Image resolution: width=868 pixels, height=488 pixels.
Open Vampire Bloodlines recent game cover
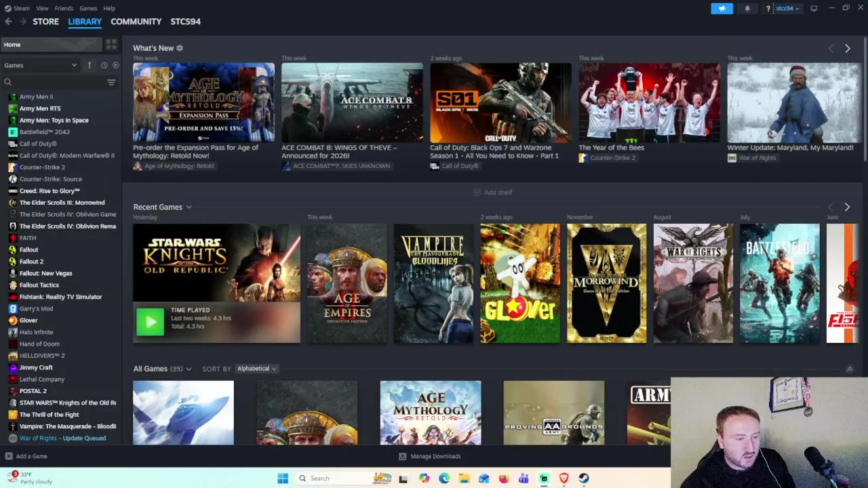tap(434, 283)
